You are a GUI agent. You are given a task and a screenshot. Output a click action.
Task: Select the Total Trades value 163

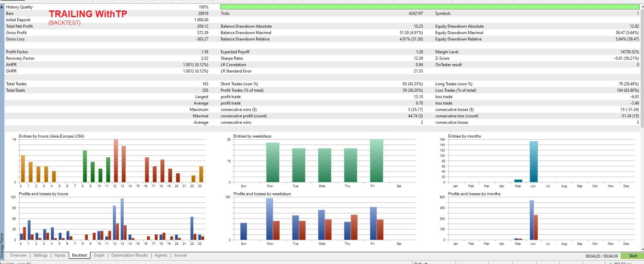tap(205, 84)
